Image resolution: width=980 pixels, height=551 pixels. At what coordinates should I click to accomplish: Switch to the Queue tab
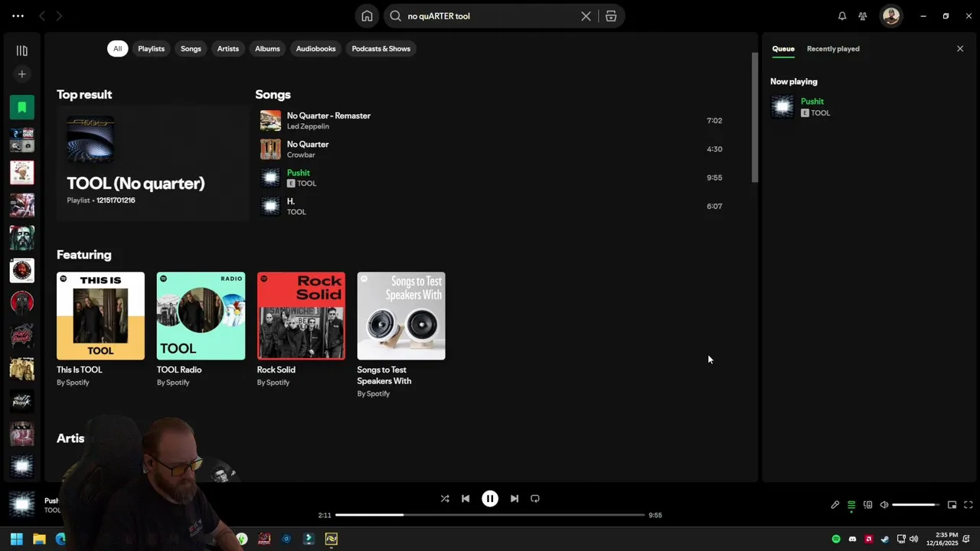coord(783,49)
